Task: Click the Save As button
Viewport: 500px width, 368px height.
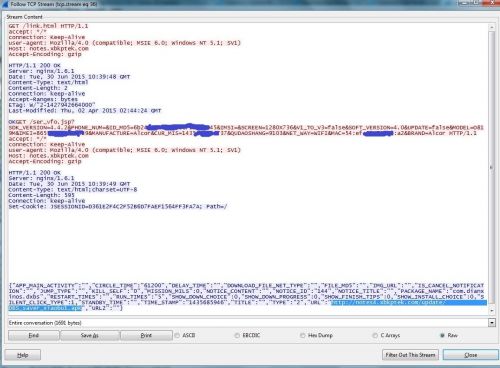Action: (89, 335)
